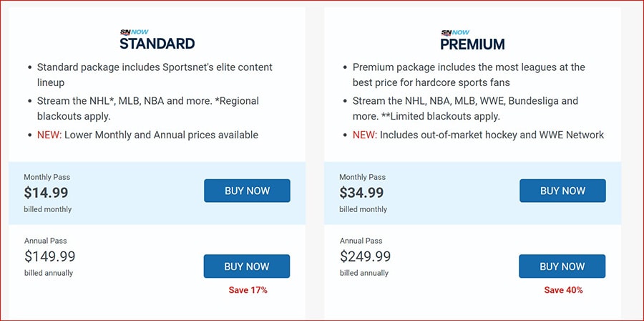Click the red NEW label about lower prices
Image resolution: width=644 pixels, height=321 pixels.
(49, 135)
